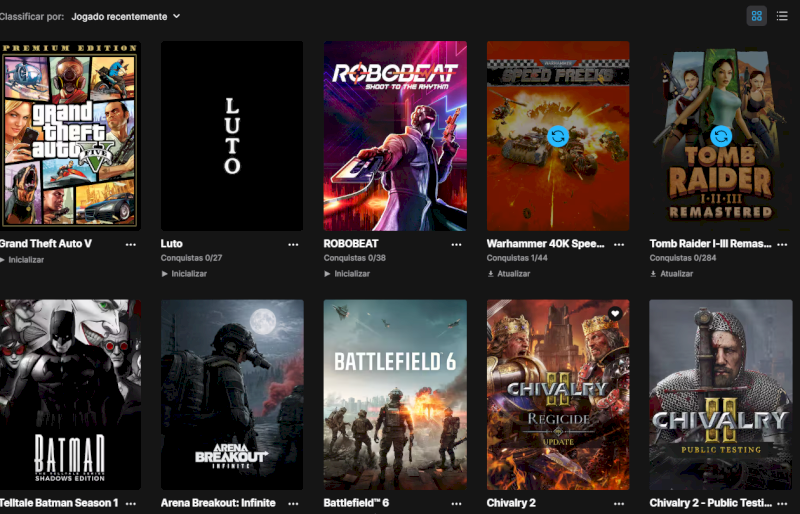The image size is (800, 514).
Task: Open the Luto game cover
Action: coord(232,136)
